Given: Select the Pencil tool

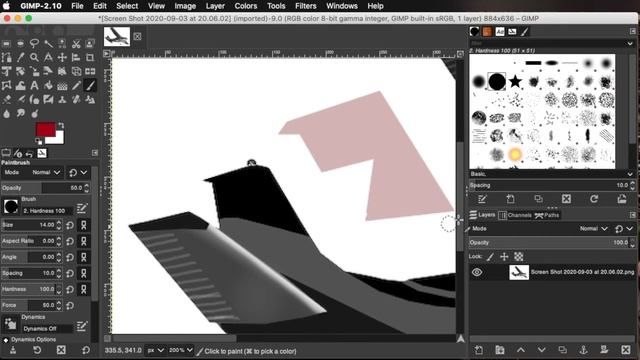Looking at the screenshot, I should pyautogui.click(x=76, y=85).
